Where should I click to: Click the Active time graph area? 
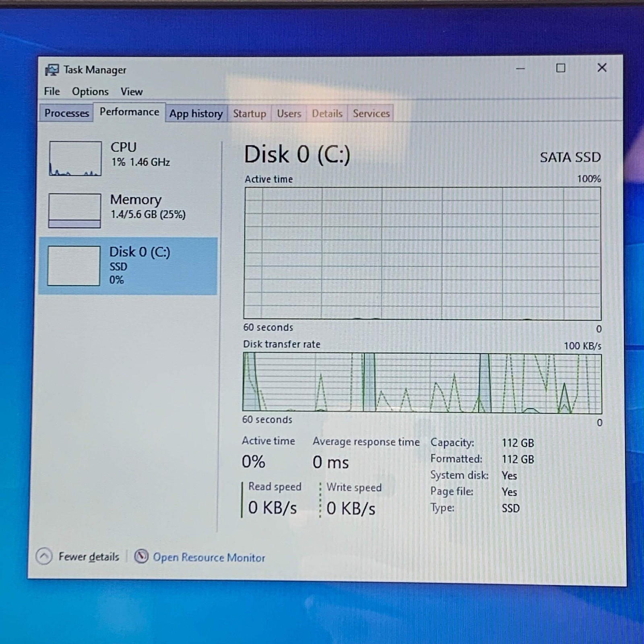point(423,253)
